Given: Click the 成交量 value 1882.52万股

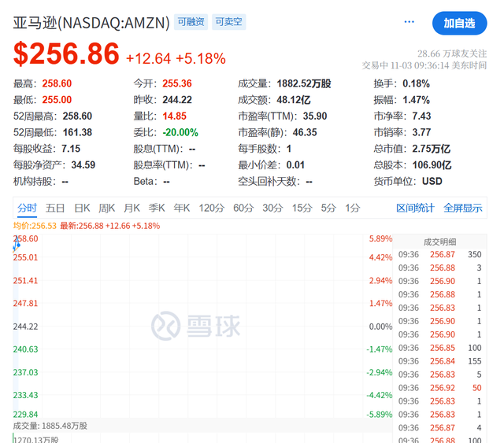Looking at the screenshot, I should [304, 83].
